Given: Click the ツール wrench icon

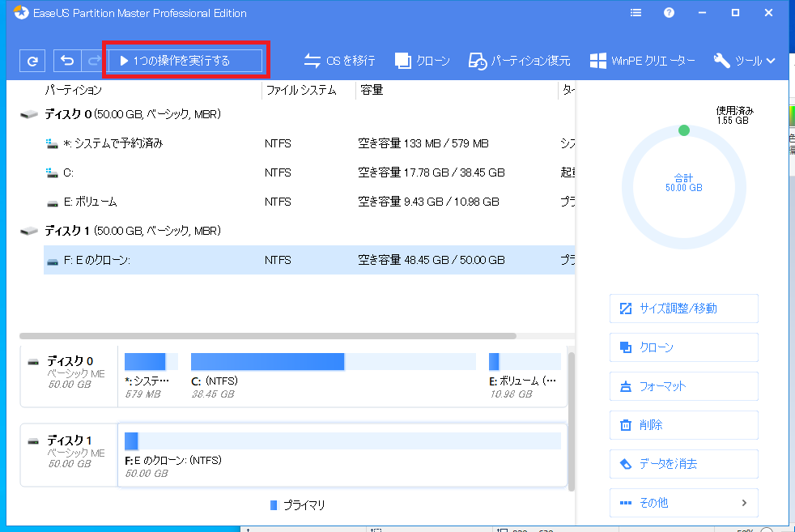Looking at the screenshot, I should [721, 59].
